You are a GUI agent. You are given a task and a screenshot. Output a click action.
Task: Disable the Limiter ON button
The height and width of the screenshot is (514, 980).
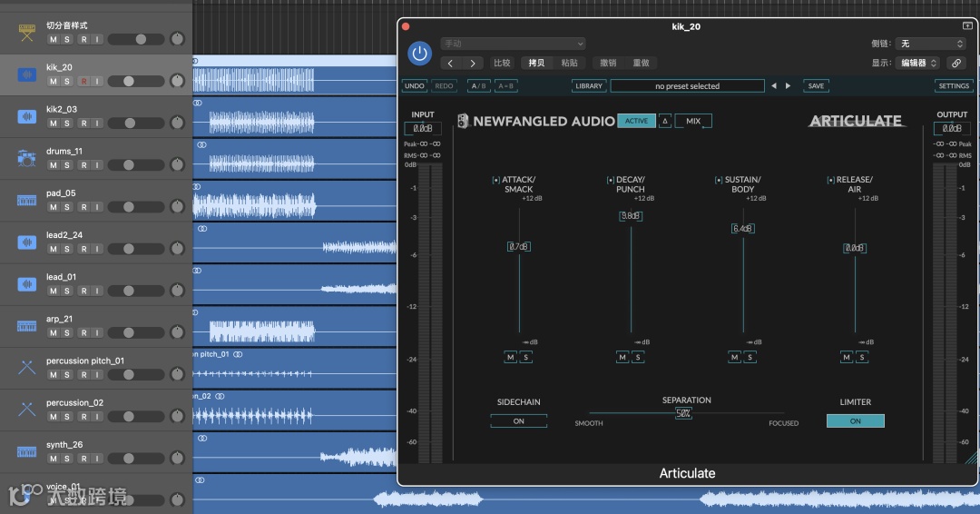[855, 420]
